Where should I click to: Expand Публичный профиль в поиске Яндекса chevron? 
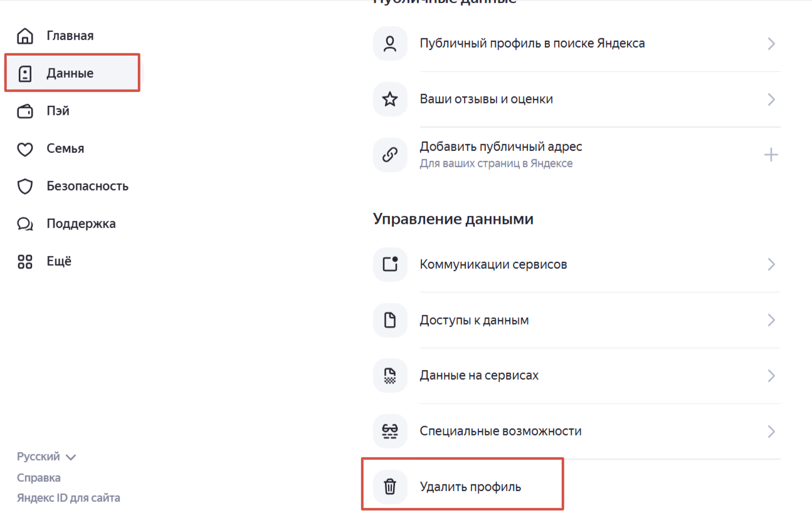click(771, 44)
